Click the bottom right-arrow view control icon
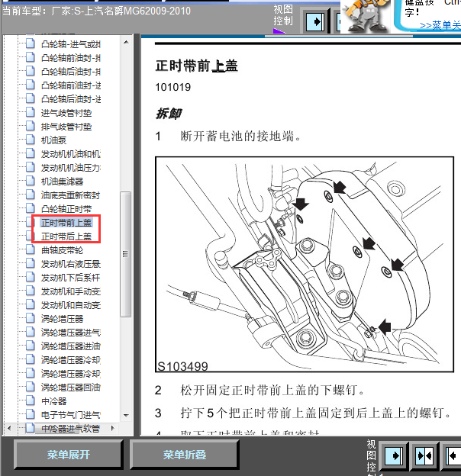The height and width of the screenshot is (476, 461). pos(394,455)
